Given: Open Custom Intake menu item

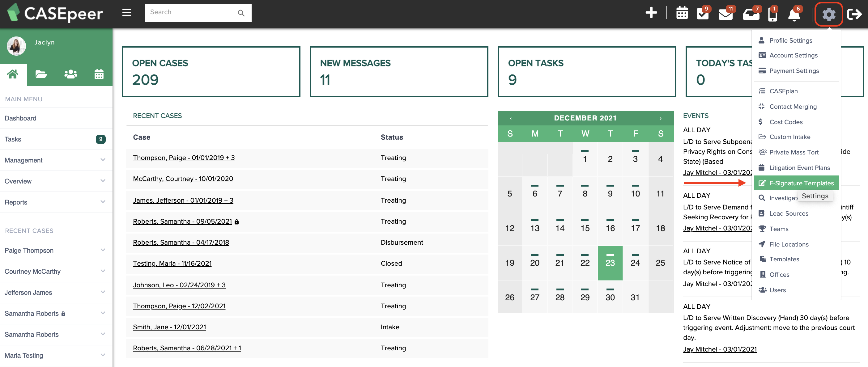Looking at the screenshot, I should [789, 137].
